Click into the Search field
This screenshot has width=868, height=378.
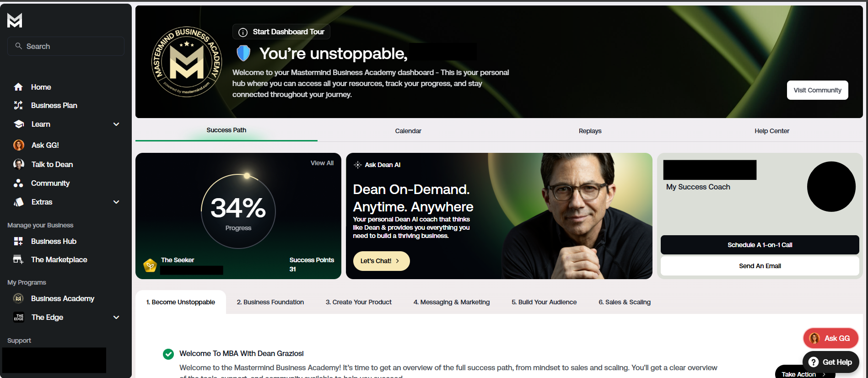66,46
